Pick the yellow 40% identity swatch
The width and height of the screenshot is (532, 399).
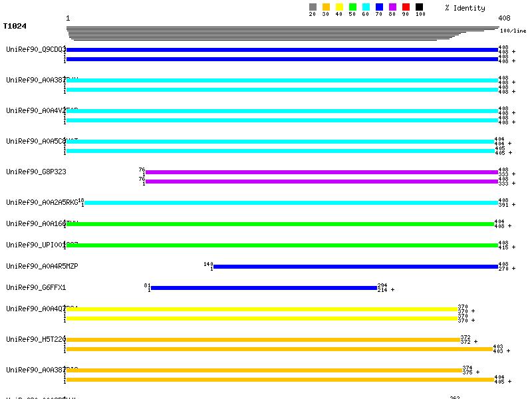(x=339, y=7)
